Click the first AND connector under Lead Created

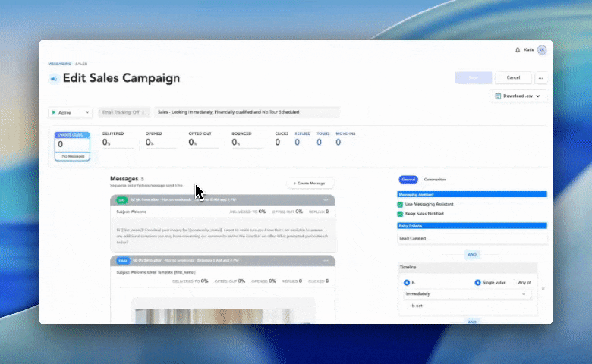pos(472,255)
